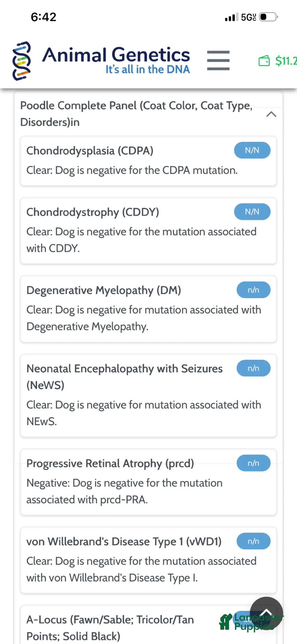Tap the N/N badge for Chondrodysplasia
This screenshot has height=644, width=297.
pos(252,150)
